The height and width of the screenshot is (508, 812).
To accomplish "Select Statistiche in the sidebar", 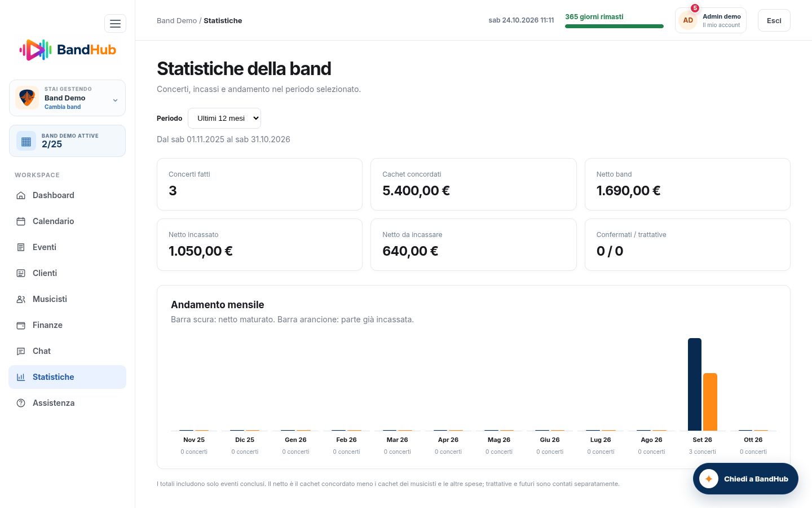I will 67,377.
